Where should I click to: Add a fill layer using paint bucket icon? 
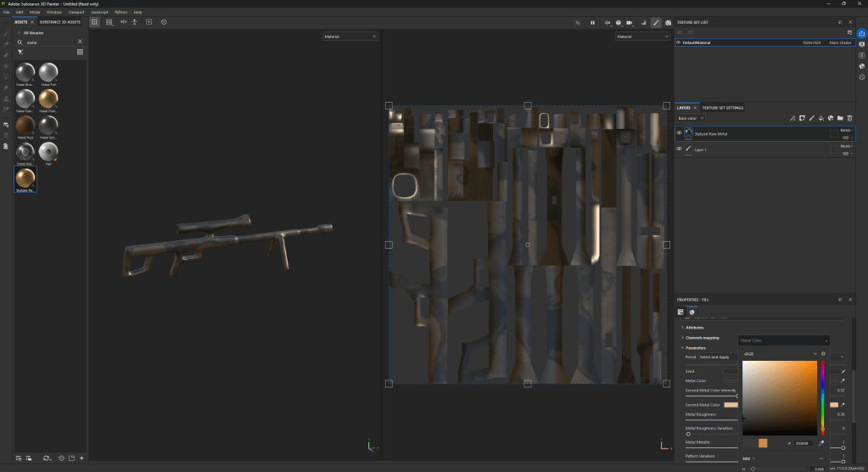coord(821,118)
